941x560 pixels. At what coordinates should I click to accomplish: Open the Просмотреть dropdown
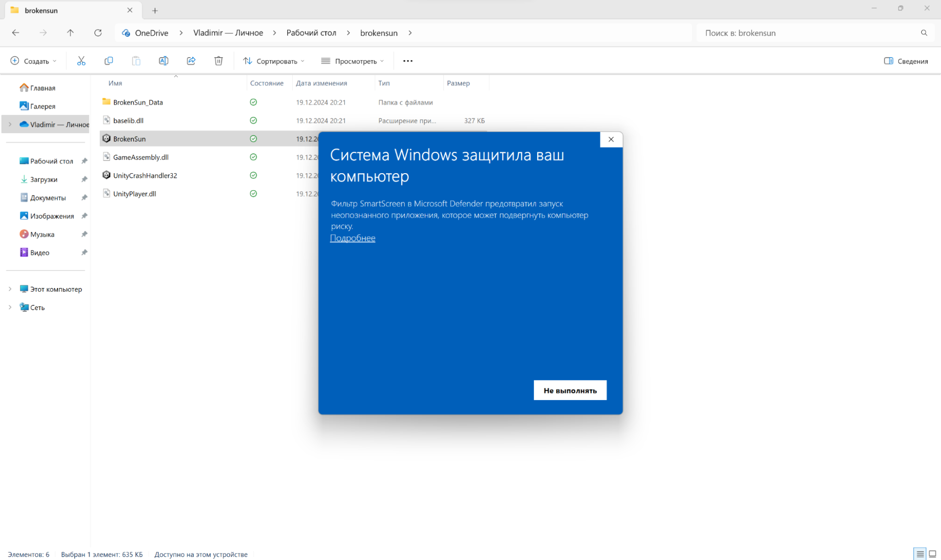pos(353,61)
